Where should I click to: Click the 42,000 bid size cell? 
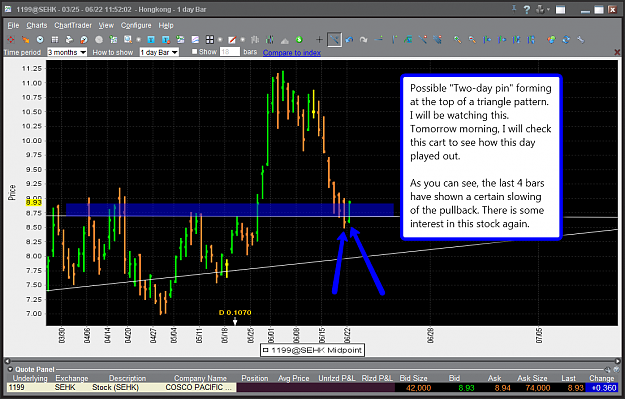419,388
